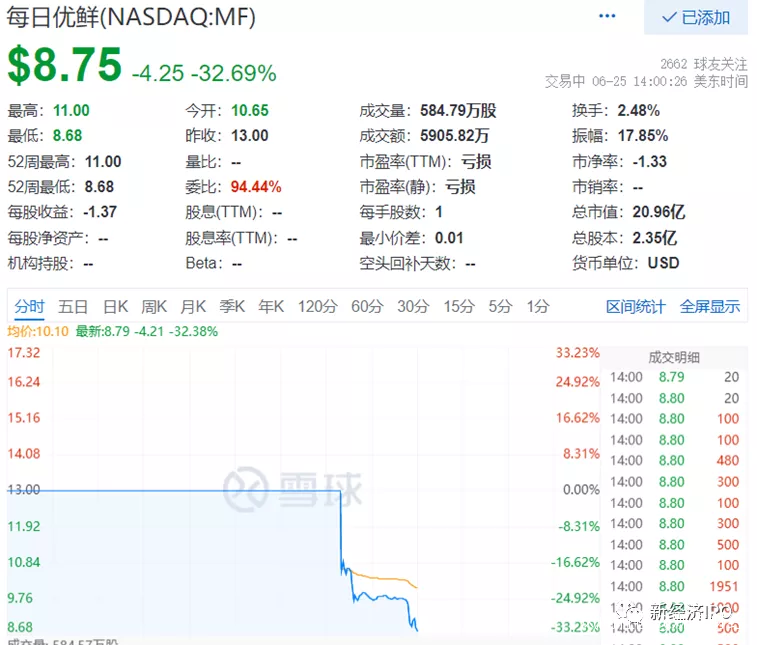Click the trade row with price 8.79
Image resolution: width=757 pixels, height=645 pixels.
click(x=674, y=377)
